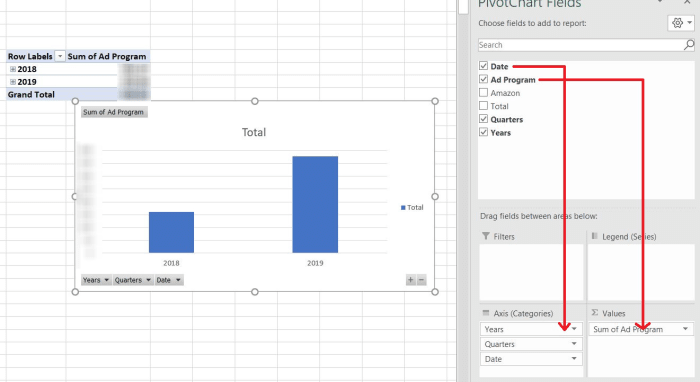Screen dimensions: 700x382
Task: Click the Sum of Ad Program chart button
Action: pos(114,112)
